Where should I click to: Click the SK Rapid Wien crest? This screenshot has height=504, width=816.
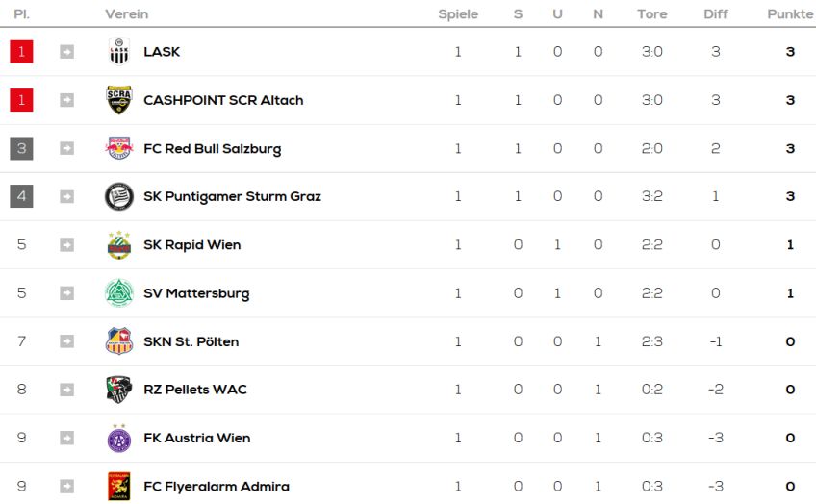[119, 245]
